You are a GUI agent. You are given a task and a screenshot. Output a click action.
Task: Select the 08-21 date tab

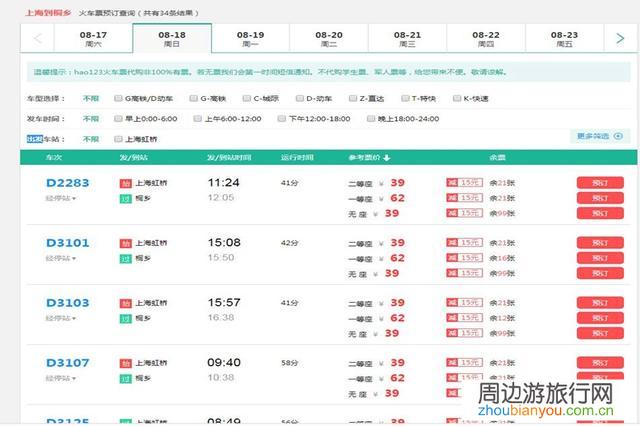(407, 39)
